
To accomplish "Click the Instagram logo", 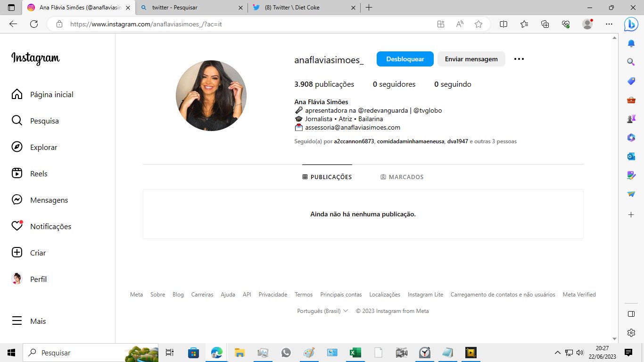I will coord(35,58).
